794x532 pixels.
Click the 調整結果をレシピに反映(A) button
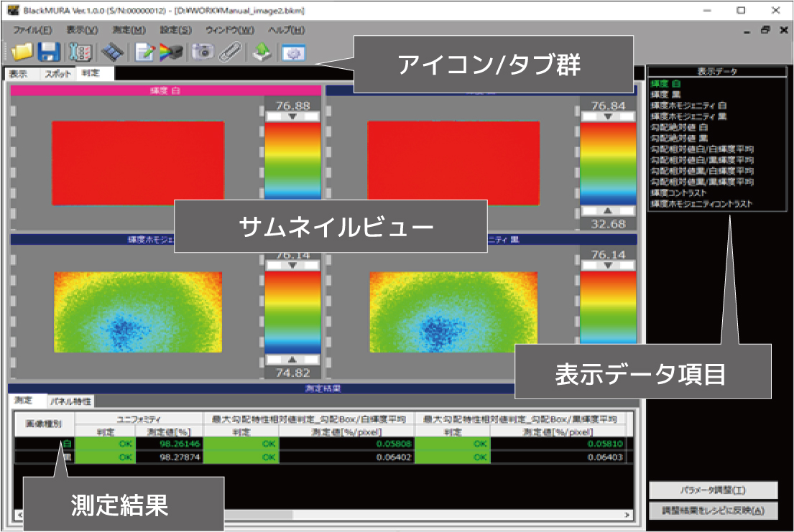coord(713,510)
